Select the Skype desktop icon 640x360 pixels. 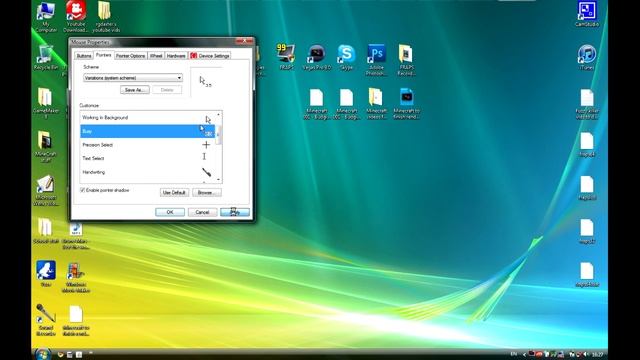coord(346,57)
